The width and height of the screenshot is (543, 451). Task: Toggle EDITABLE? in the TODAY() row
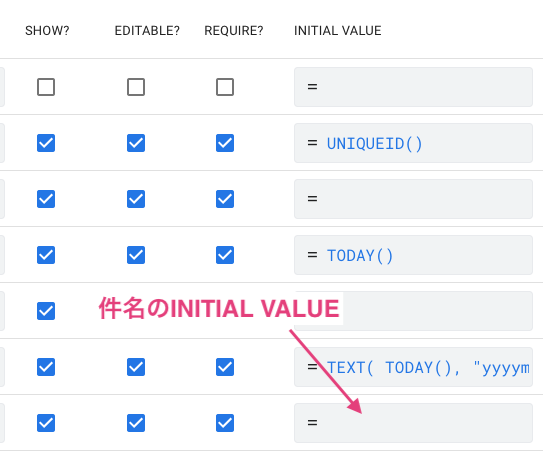click(136, 255)
